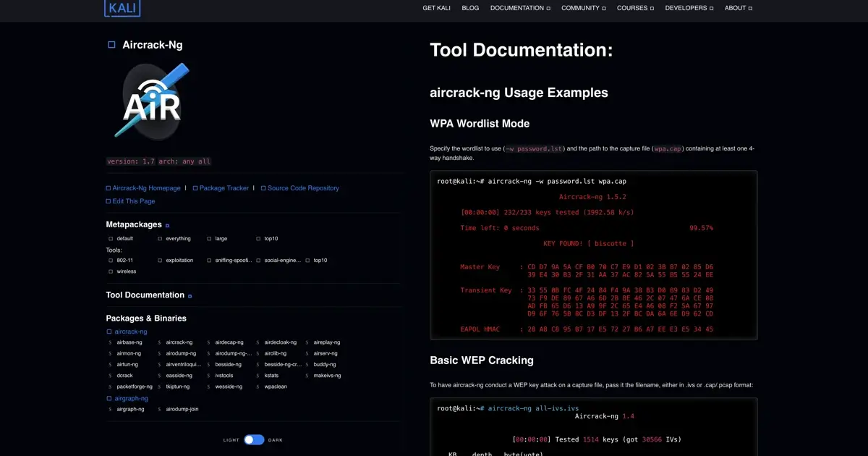Click the icon left of the Aircrack-Ng title

point(111,45)
